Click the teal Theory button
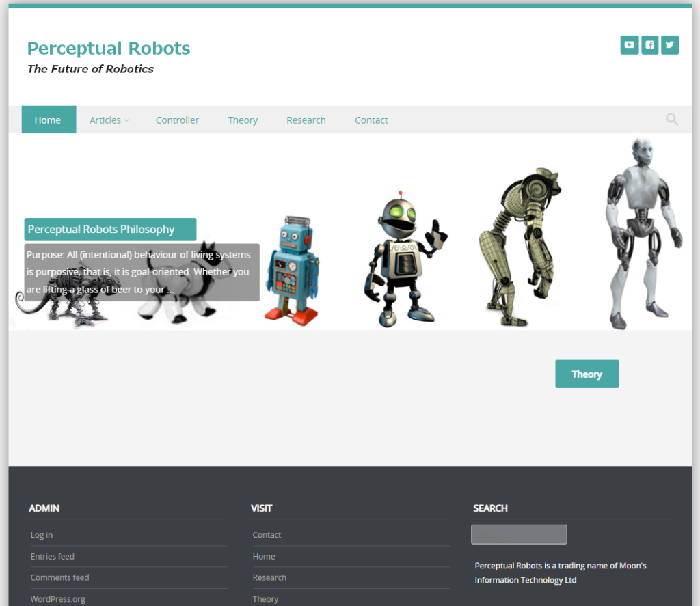This screenshot has width=700, height=606. tap(587, 374)
